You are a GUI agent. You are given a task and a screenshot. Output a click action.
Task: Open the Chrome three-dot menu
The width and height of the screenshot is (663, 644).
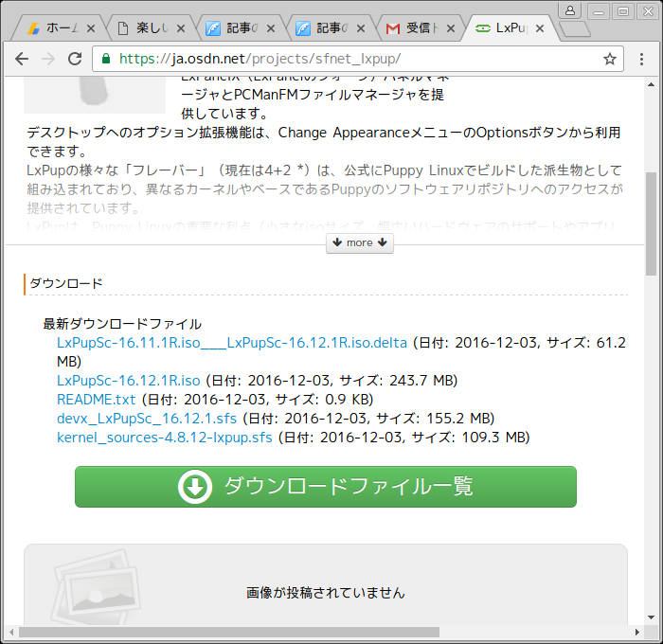pyautogui.click(x=641, y=59)
